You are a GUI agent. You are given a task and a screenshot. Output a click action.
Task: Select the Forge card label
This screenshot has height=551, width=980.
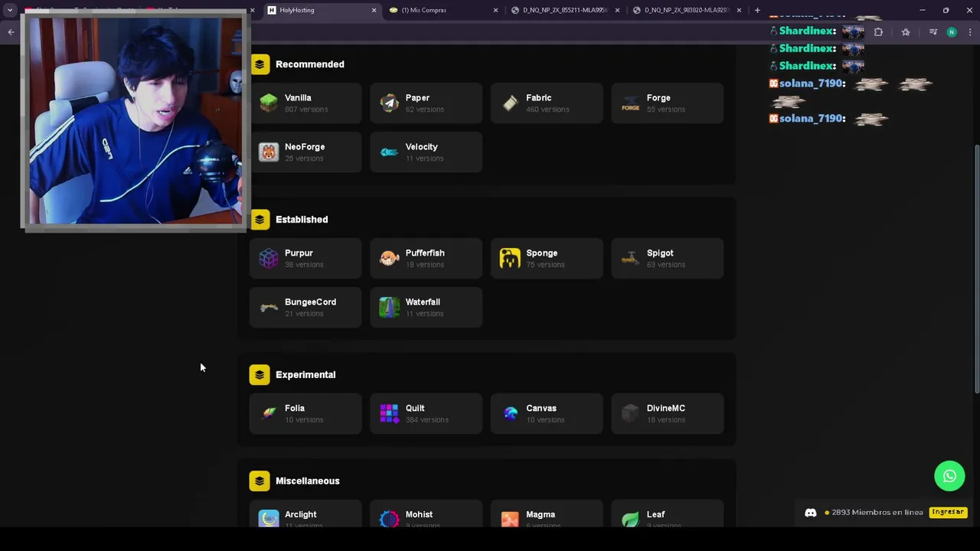pos(658,98)
